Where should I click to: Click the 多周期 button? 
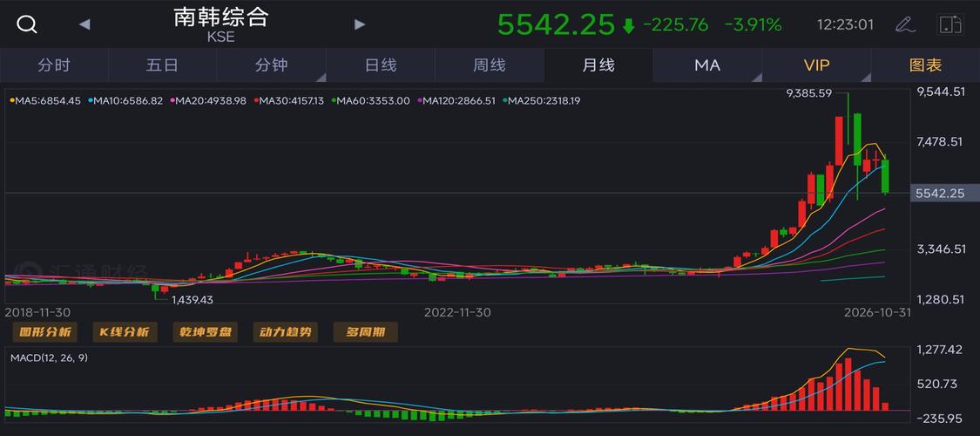[x=366, y=332]
